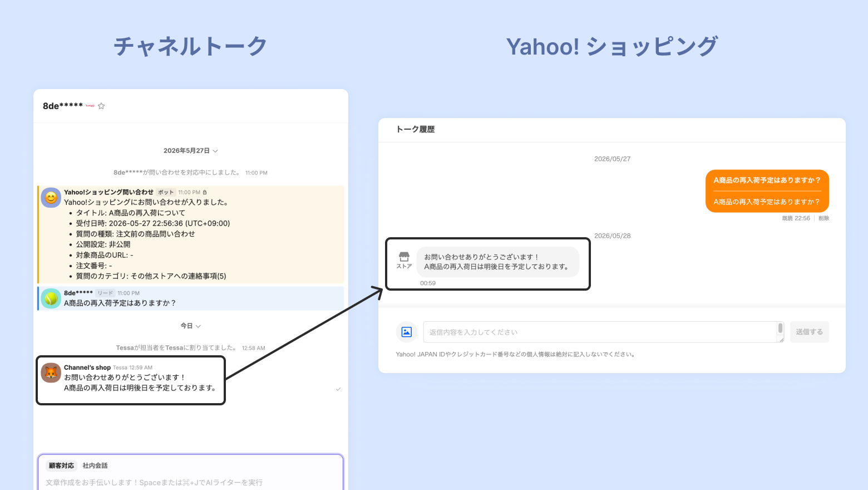Click the lock icon next to 11:00 PM
Image resolution: width=868 pixels, height=490 pixels.
pyautogui.click(x=205, y=193)
